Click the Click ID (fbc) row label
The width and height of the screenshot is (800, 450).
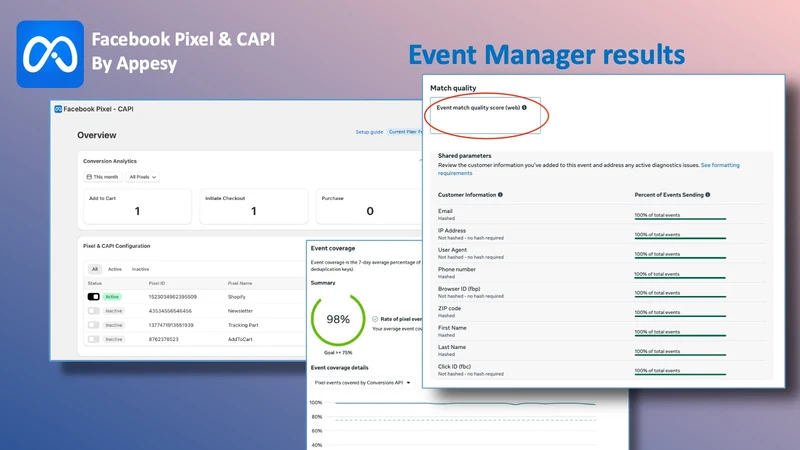[x=454, y=366]
